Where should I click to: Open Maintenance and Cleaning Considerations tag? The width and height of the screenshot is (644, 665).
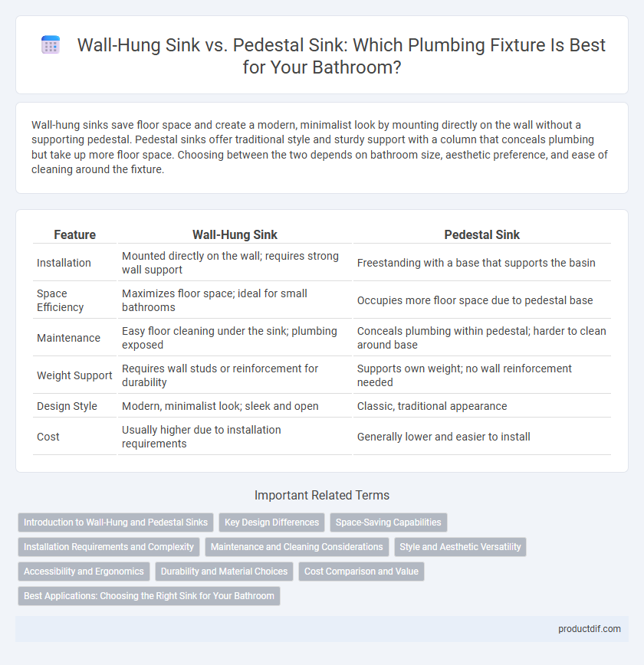[x=297, y=547]
